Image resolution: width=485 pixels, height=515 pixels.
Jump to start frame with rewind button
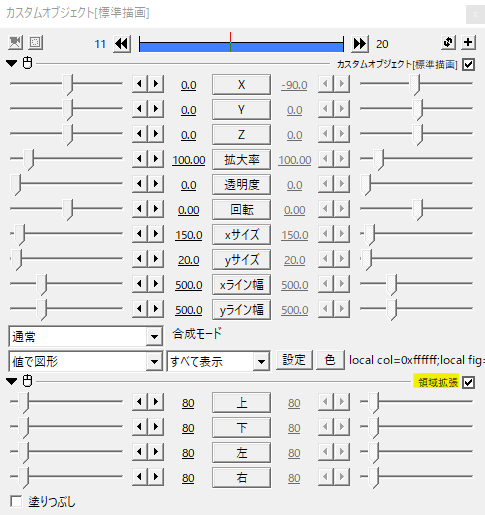tap(122, 44)
